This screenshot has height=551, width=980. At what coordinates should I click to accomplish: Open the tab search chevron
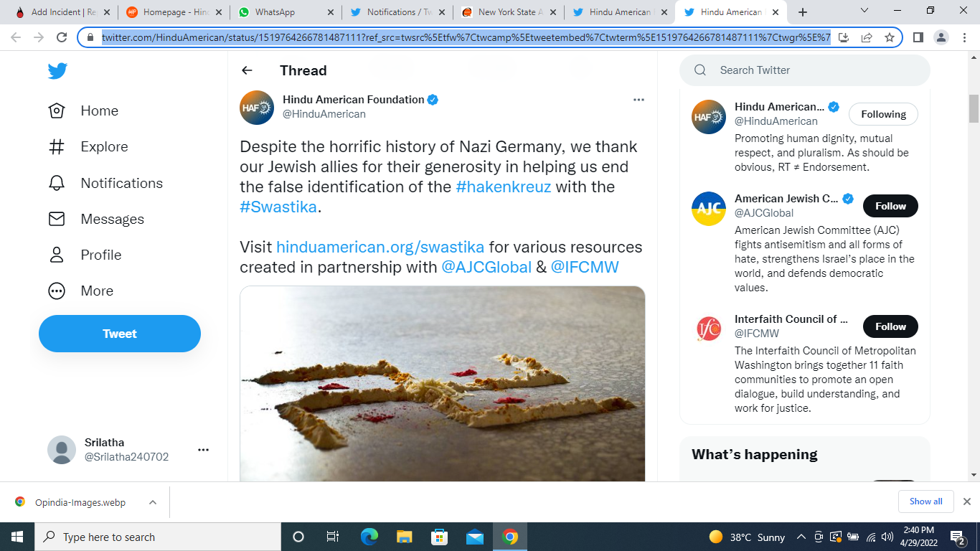pos(864,11)
